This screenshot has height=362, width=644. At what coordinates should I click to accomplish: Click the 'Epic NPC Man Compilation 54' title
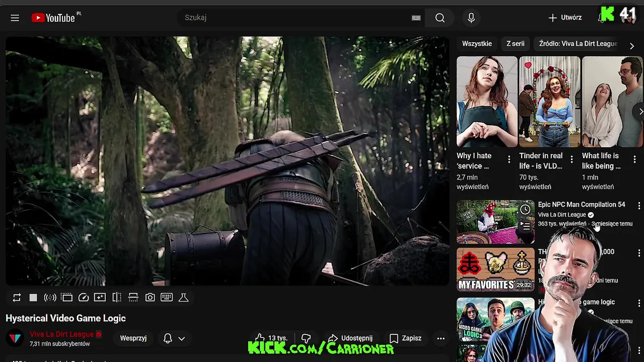(x=582, y=205)
